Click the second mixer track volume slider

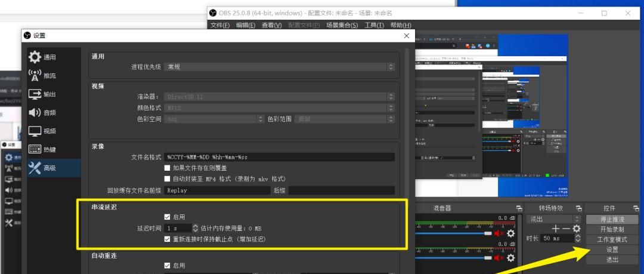click(x=454, y=258)
